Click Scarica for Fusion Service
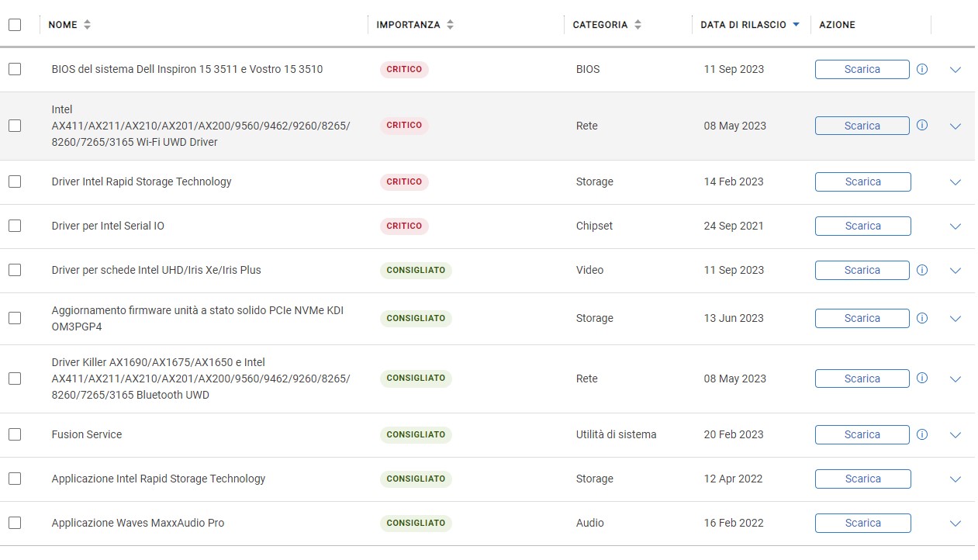 (862, 434)
